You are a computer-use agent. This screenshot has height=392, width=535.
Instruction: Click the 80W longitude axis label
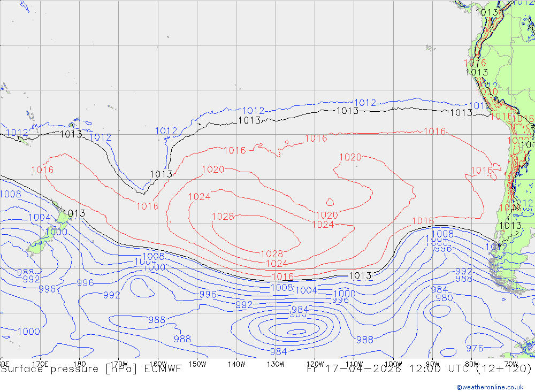coord(472,364)
